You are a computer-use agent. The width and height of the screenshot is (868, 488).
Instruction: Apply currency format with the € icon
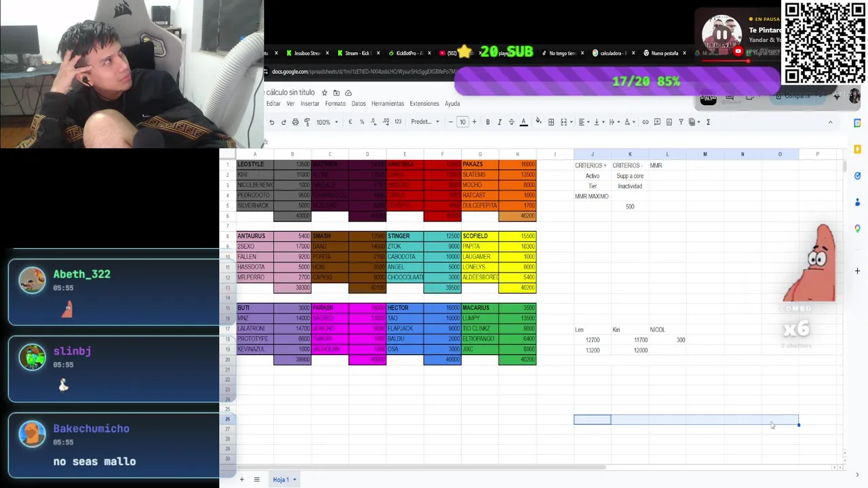pos(350,122)
